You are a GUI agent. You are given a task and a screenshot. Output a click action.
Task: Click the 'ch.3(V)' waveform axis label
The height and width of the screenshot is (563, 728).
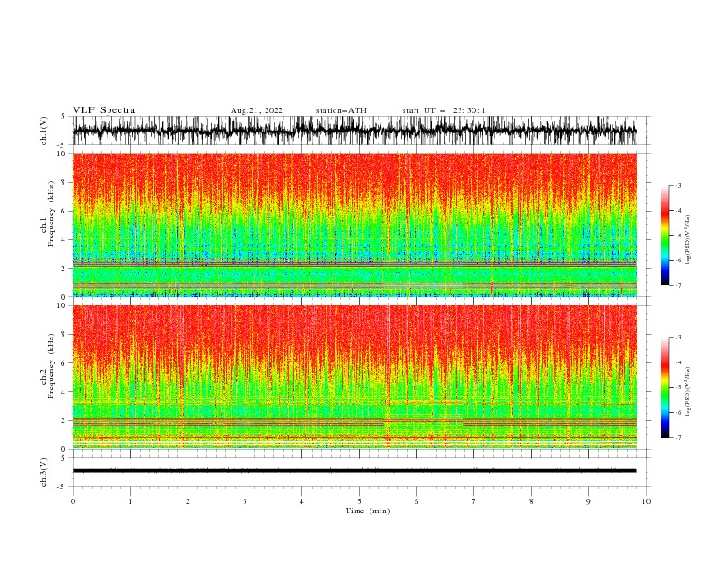[44, 472]
